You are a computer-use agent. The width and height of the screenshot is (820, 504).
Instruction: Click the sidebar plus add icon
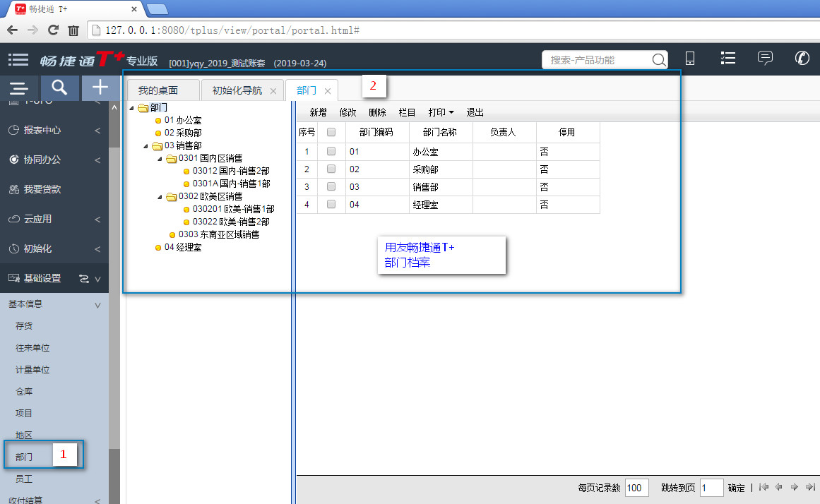tap(101, 88)
